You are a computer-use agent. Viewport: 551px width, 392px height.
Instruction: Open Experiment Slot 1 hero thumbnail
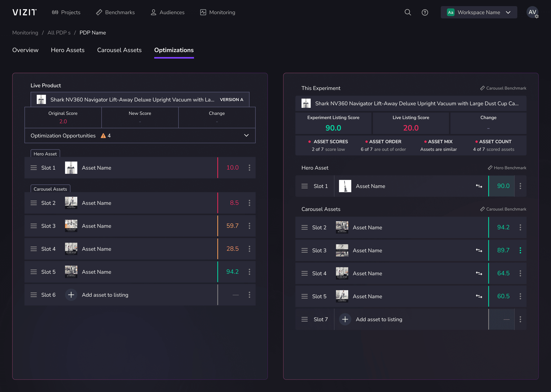tap(345, 186)
